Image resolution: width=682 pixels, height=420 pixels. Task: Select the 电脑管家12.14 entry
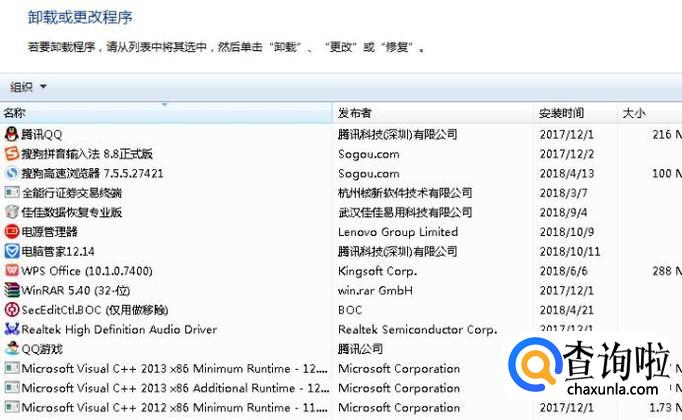[x=58, y=251]
